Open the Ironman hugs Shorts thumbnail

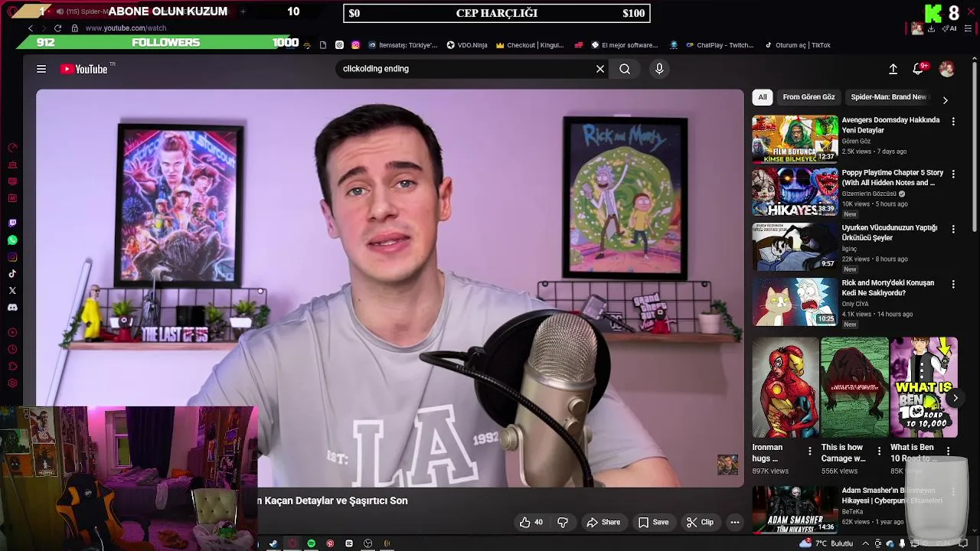pyautogui.click(x=785, y=387)
